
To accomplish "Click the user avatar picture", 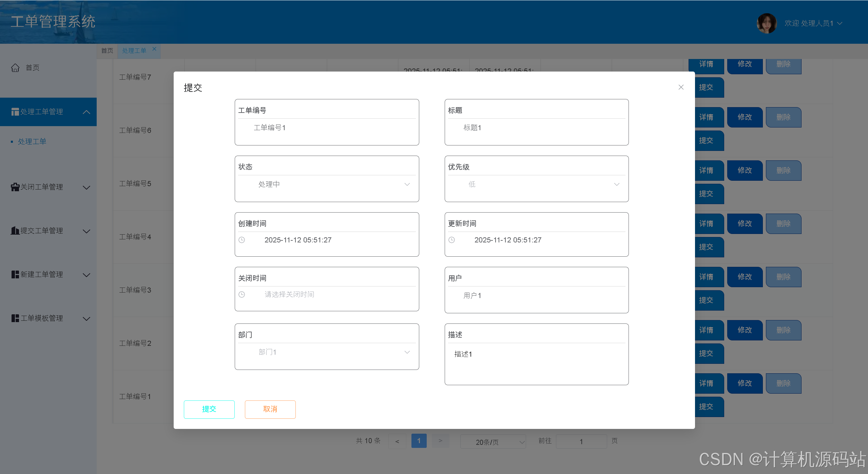I will pyautogui.click(x=766, y=23).
